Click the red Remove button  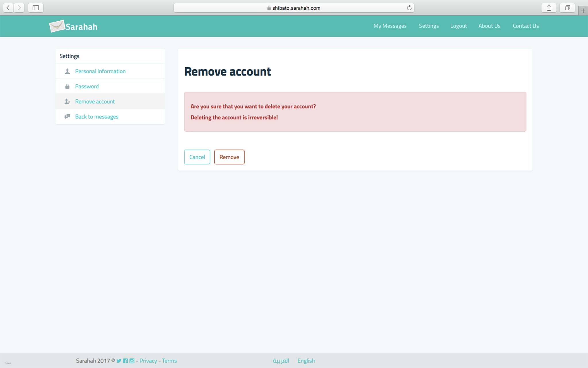pos(229,157)
